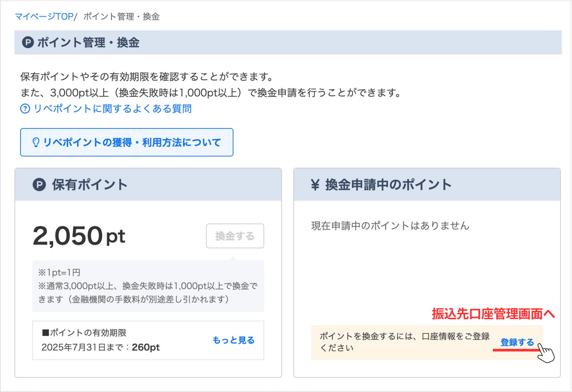Click the ポイント管理・換金 breadcrumb item
Screen dimensions: 572x392
[x=121, y=17]
